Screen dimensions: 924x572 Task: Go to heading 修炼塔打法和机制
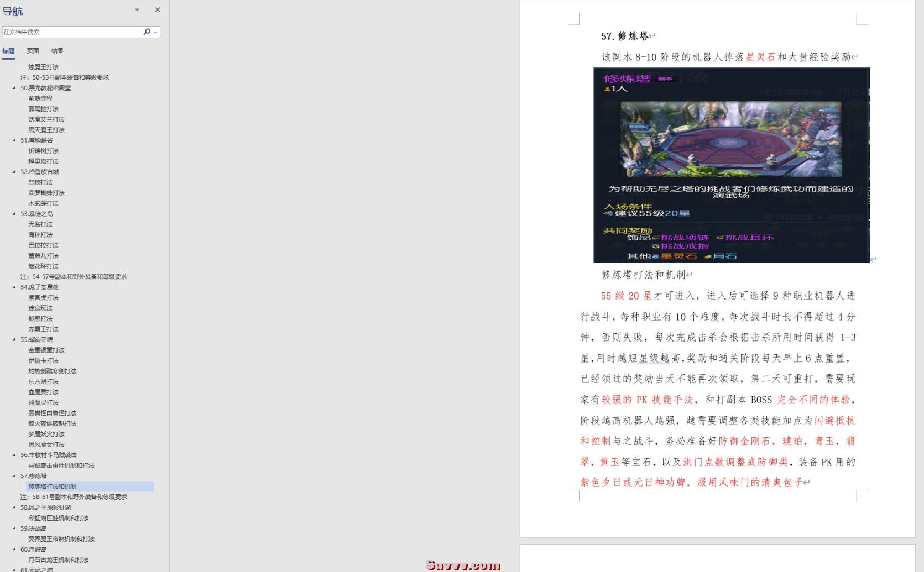(53, 486)
